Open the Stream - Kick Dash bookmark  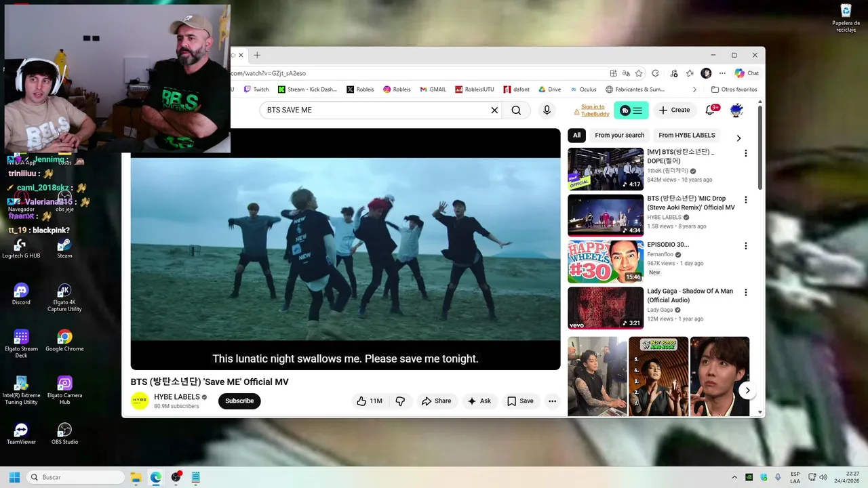point(307,89)
